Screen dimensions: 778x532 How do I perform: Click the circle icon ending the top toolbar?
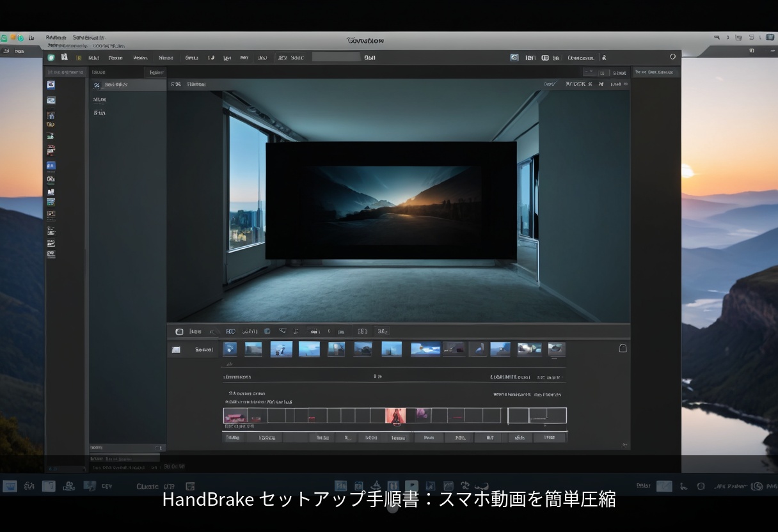click(672, 57)
